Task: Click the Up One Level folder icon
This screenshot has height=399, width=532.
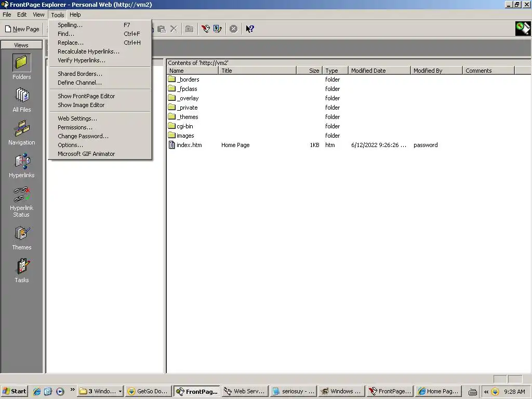Action: (x=189, y=29)
